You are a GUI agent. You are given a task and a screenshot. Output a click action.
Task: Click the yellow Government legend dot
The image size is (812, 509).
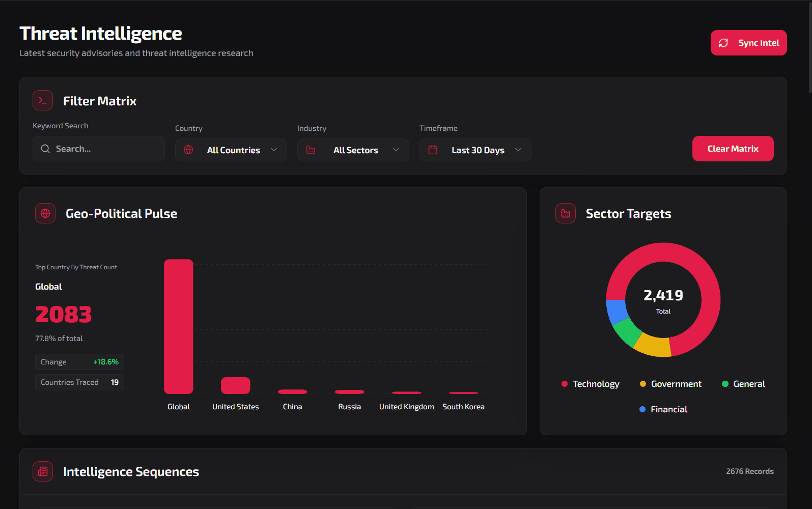tap(643, 384)
